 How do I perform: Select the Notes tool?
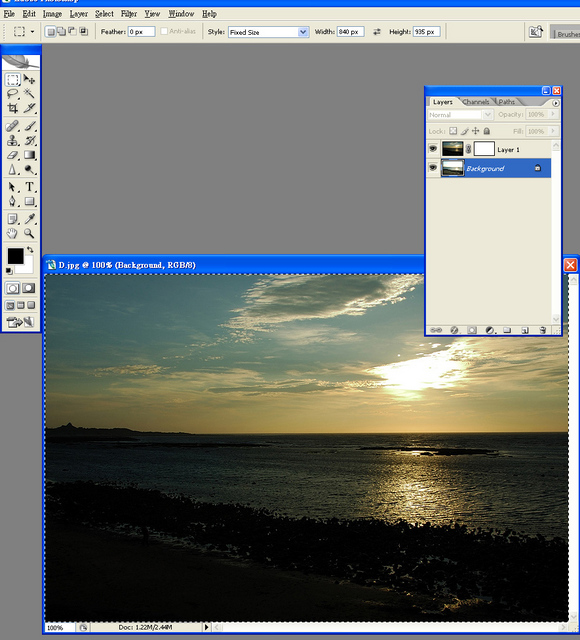click(x=13, y=219)
